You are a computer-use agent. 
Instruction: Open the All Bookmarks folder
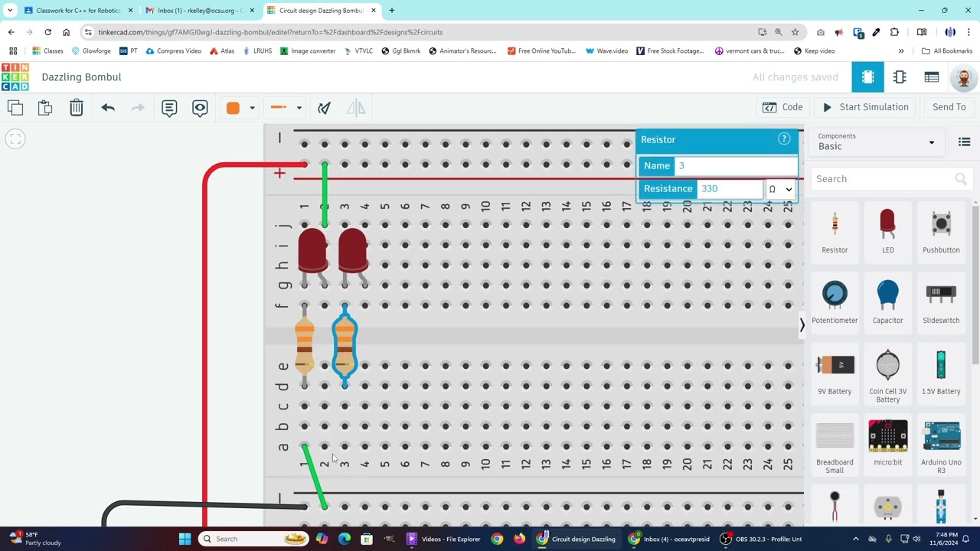(x=947, y=51)
